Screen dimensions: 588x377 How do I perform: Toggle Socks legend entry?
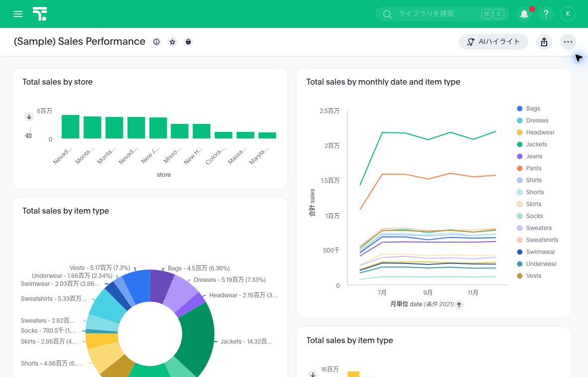tap(530, 216)
